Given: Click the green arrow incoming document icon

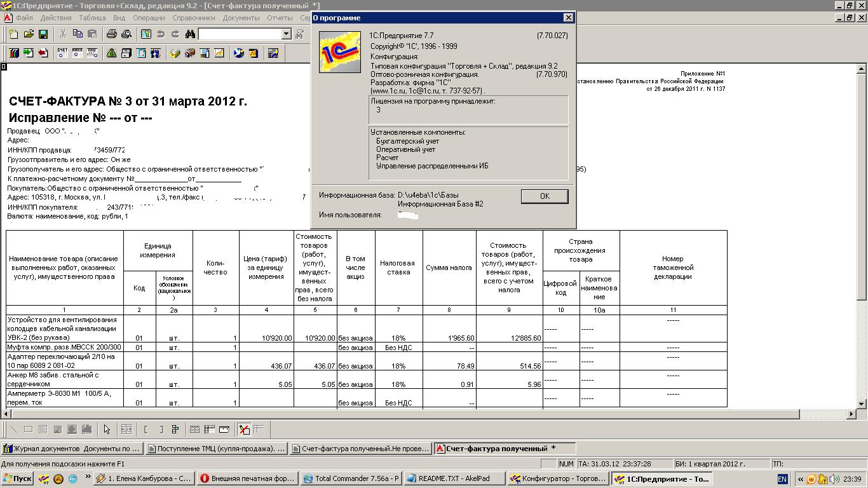Looking at the screenshot, I should click(x=29, y=53).
